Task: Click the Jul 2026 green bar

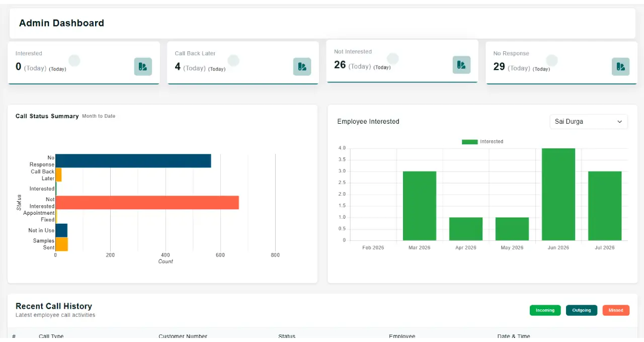Action: (605, 206)
